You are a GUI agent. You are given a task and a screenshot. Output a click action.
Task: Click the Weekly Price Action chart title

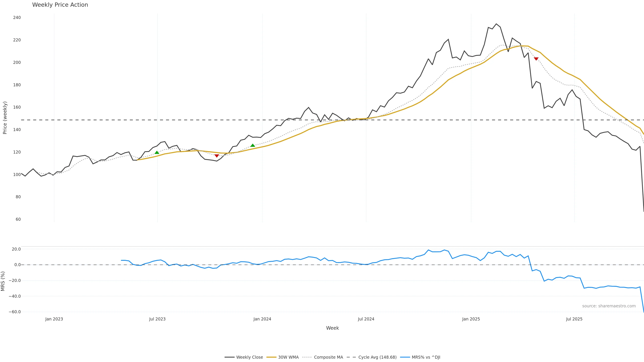point(60,5)
